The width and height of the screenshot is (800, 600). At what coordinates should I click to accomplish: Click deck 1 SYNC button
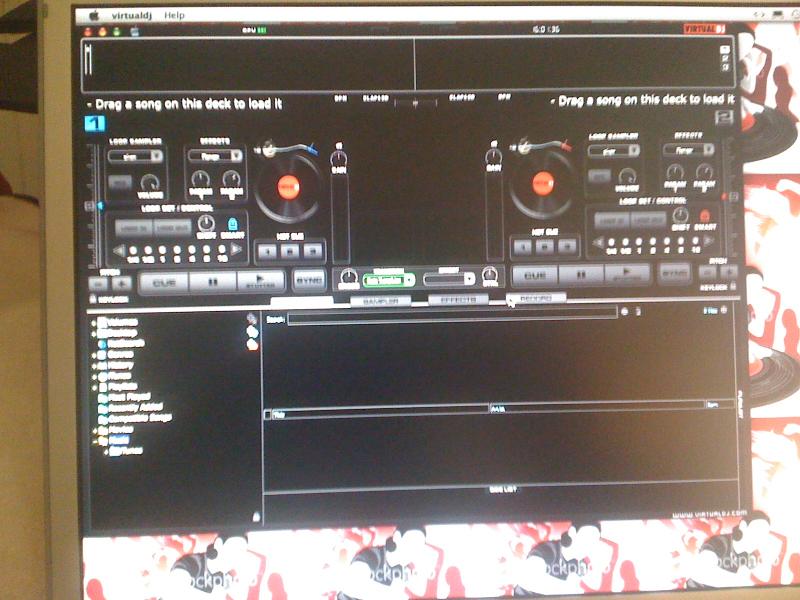[309, 280]
